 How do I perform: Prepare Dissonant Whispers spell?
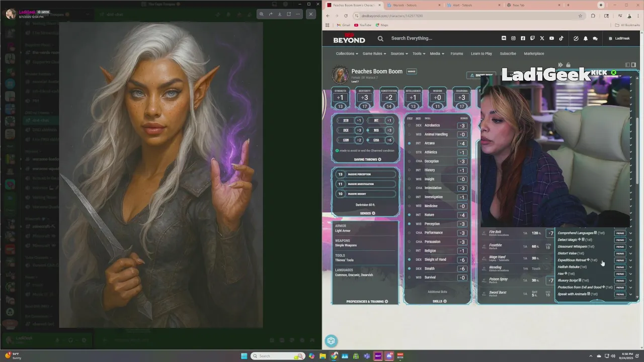click(620, 247)
